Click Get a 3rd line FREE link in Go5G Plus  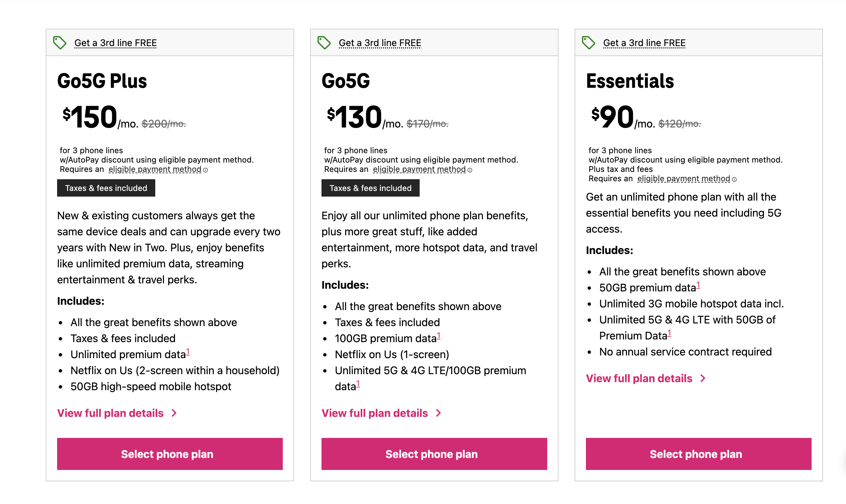115,42
